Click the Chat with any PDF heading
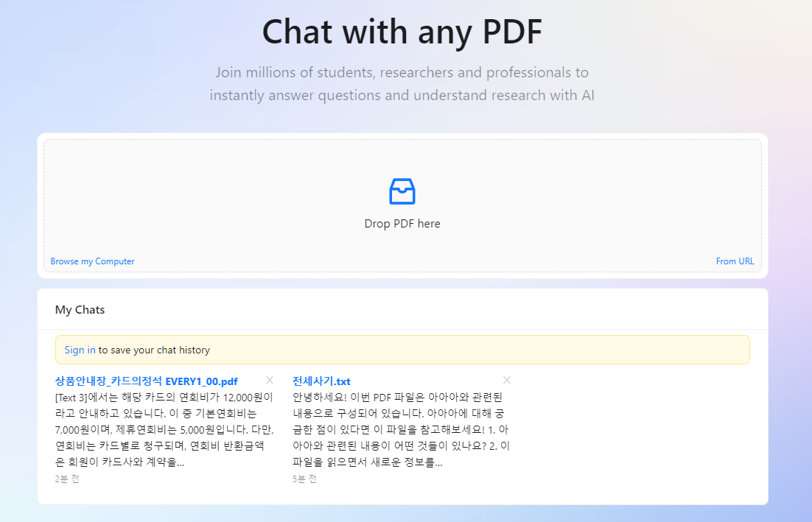812x522 pixels. [402, 32]
